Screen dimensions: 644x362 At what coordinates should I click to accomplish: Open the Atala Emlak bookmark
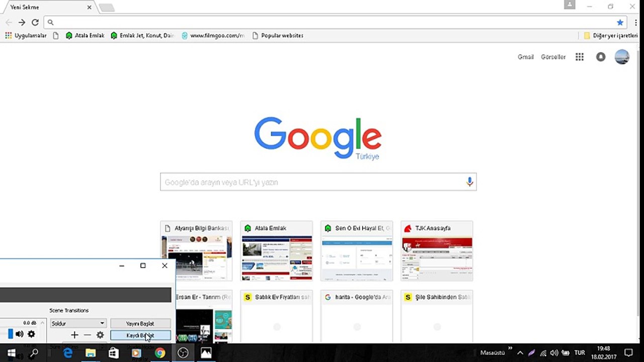pos(85,36)
